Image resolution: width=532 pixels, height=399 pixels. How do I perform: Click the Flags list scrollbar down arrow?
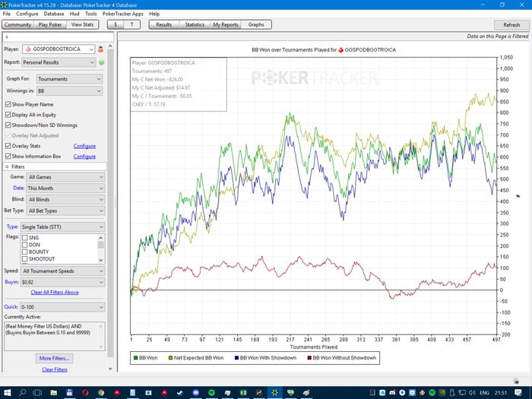pyautogui.click(x=100, y=260)
